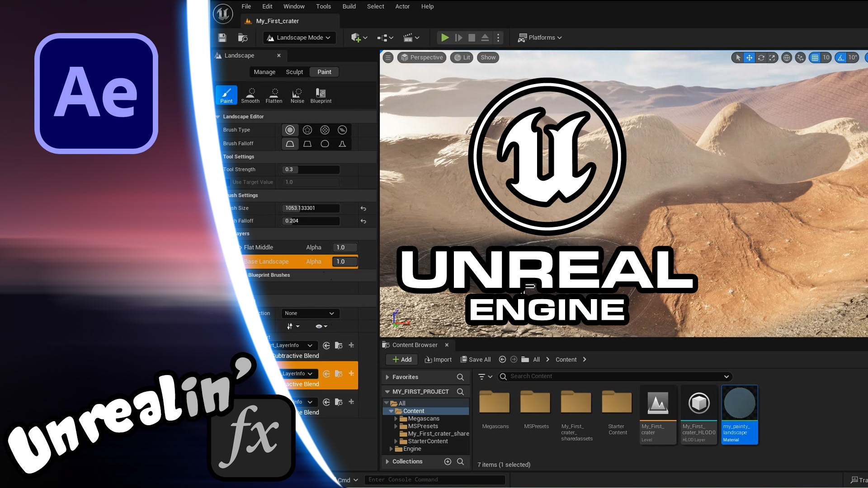Expand the Engine folder tree arrow
Screen dimensions: 868x488
[x=392, y=449]
